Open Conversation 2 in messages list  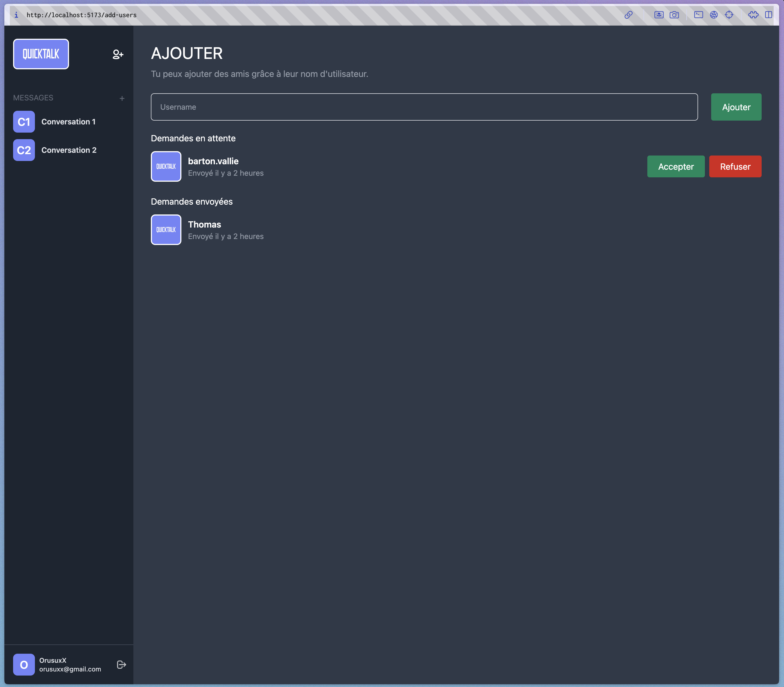click(x=69, y=150)
